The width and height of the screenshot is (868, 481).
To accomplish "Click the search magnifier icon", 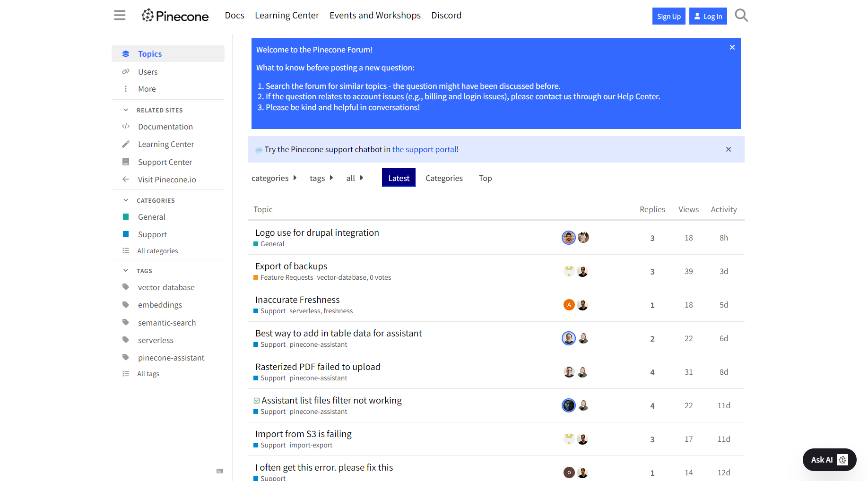I will tap(741, 16).
